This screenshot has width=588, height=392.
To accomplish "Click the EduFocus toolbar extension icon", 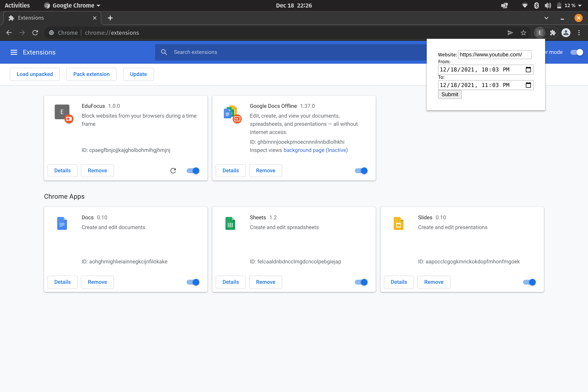I will [540, 32].
